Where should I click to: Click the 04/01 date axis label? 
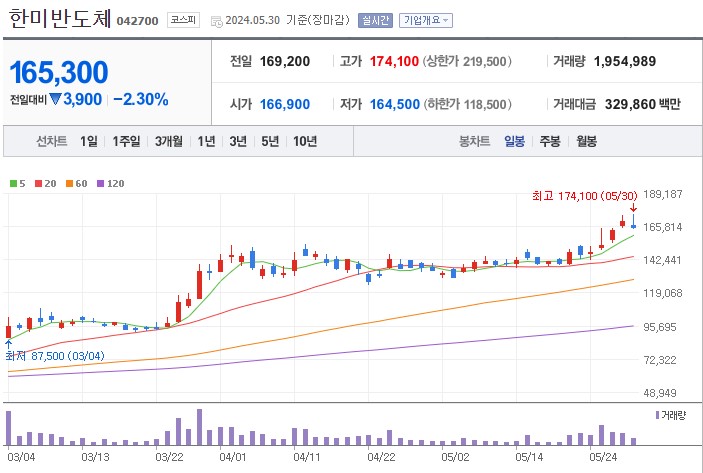tap(233, 457)
